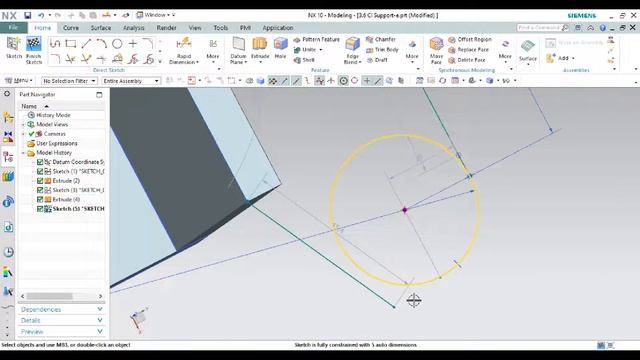Select the sketch Chamfer corner tool
This screenshot has height=360, width=640.
(x=55, y=59)
